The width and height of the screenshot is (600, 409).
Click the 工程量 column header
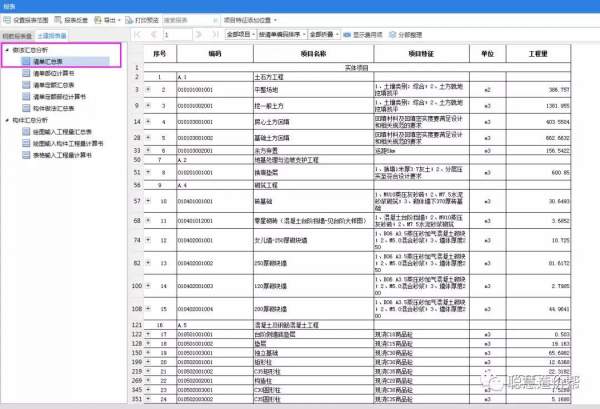pyautogui.click(x=538, y=54)
